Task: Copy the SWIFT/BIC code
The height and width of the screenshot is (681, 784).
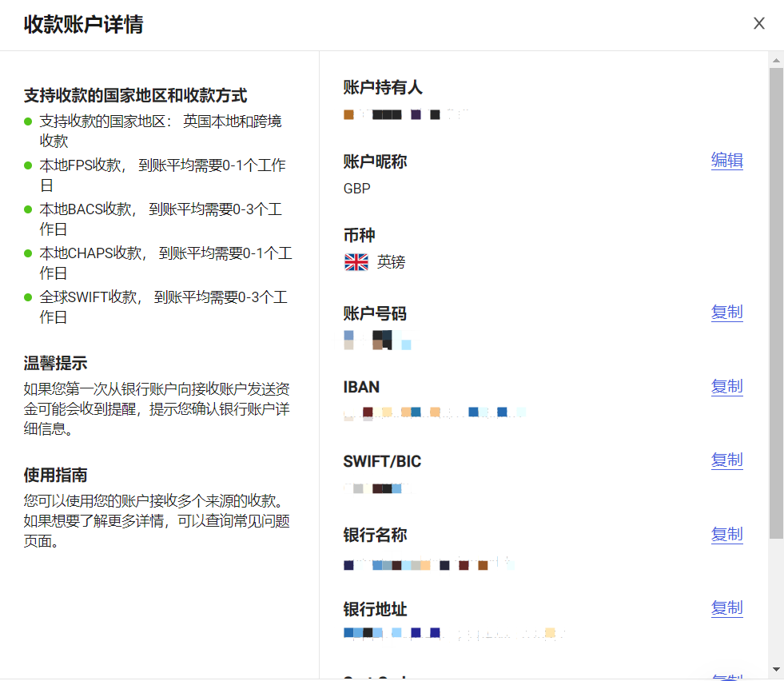Action: 726,460
